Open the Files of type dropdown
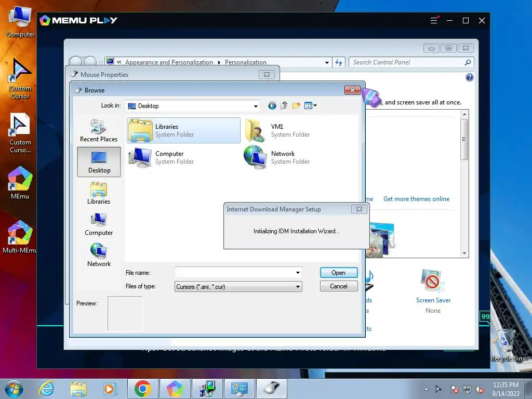The height and width of the screenshot is (399, 532). point(298,287)
